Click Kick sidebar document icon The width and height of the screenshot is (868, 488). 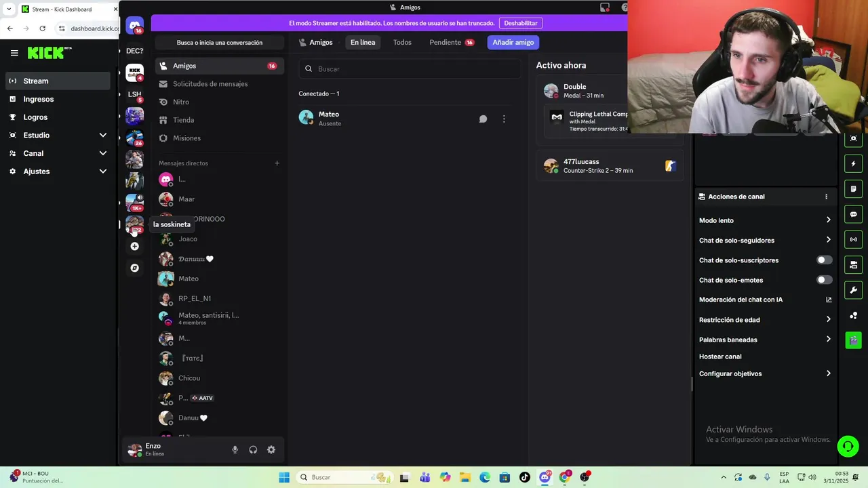853,188
